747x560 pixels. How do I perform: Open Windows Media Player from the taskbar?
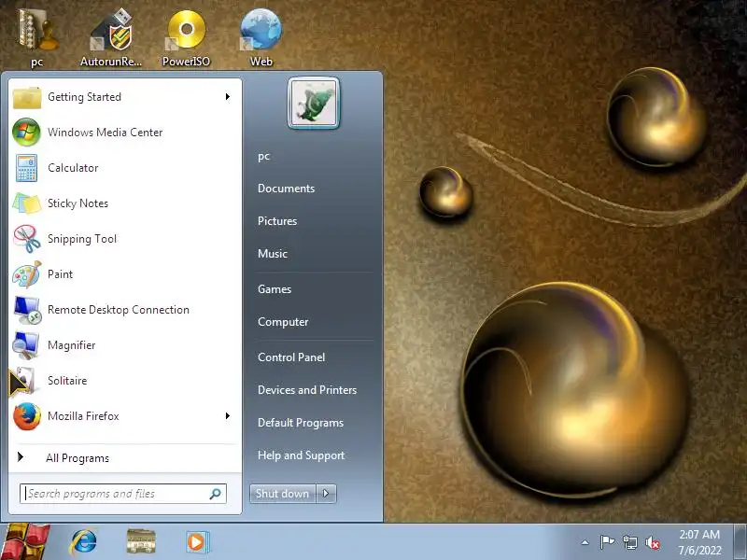tap(196, 542)
